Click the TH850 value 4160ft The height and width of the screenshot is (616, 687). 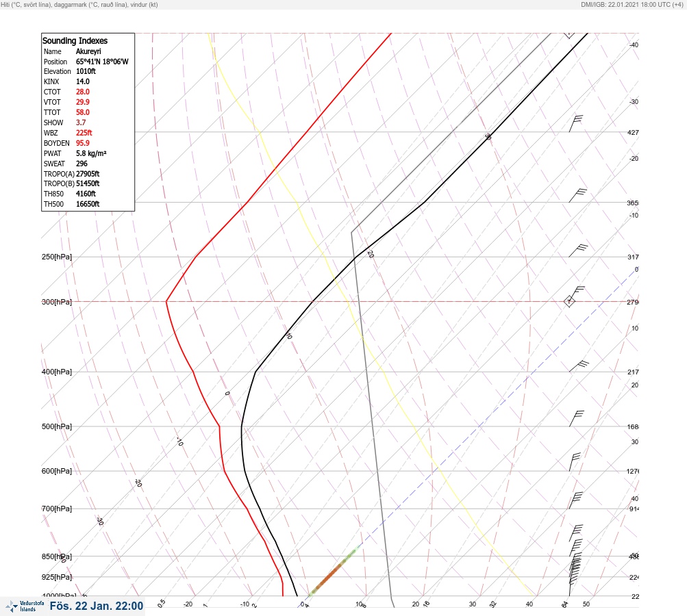[x=86, y=194]
